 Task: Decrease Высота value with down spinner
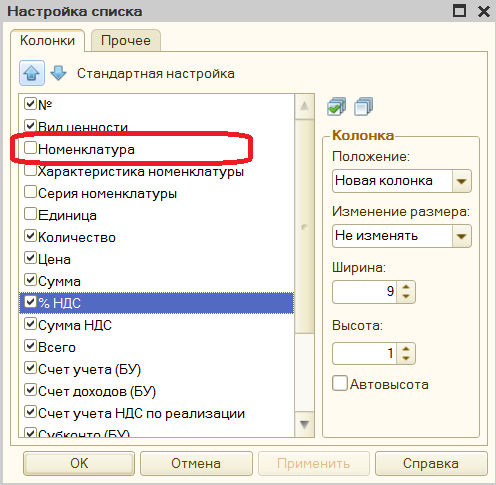[406, 358]
